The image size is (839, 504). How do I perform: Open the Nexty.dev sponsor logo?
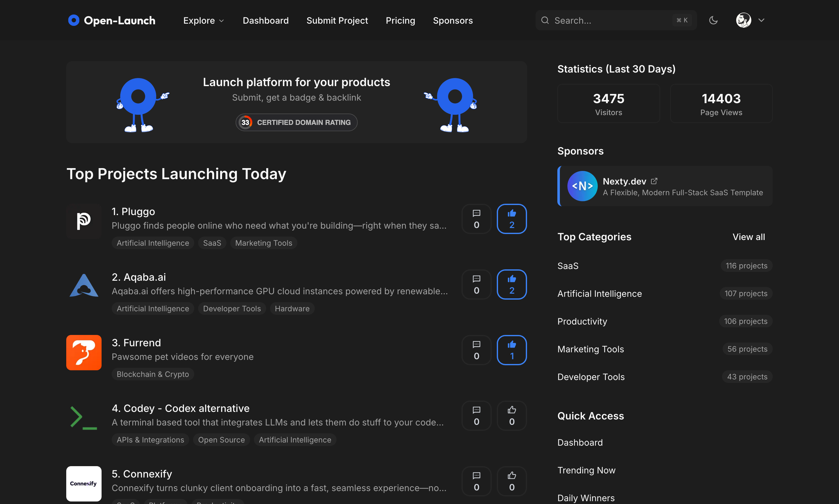(582, 186)
